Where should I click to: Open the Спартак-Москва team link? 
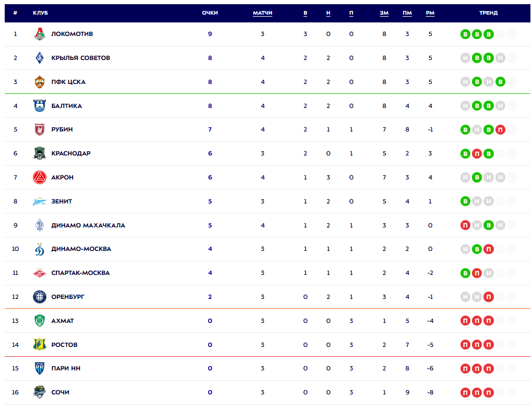point(80,273)
